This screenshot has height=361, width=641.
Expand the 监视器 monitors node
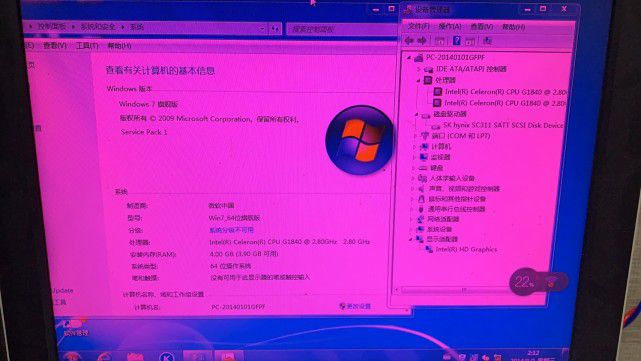click(414, 157)
